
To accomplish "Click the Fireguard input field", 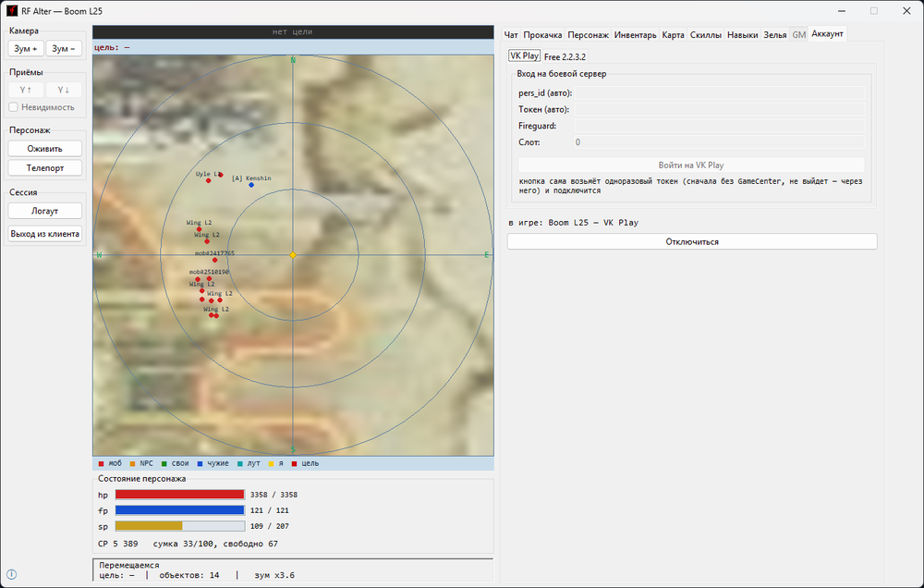I will [x=720, y=126].
